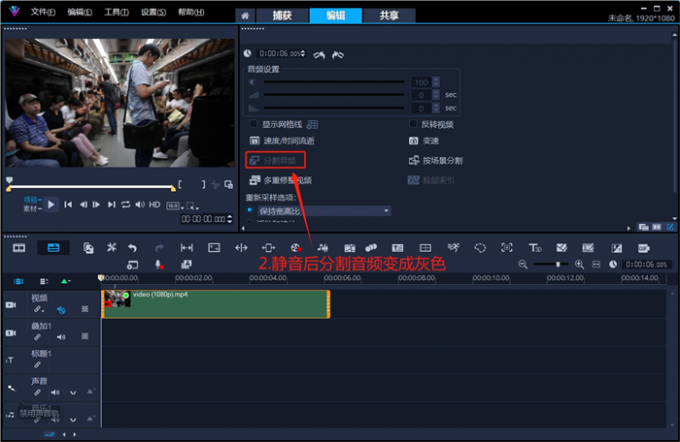Toggle repeat playback loop
Screen dimensions: 680x442
(126, 204)
